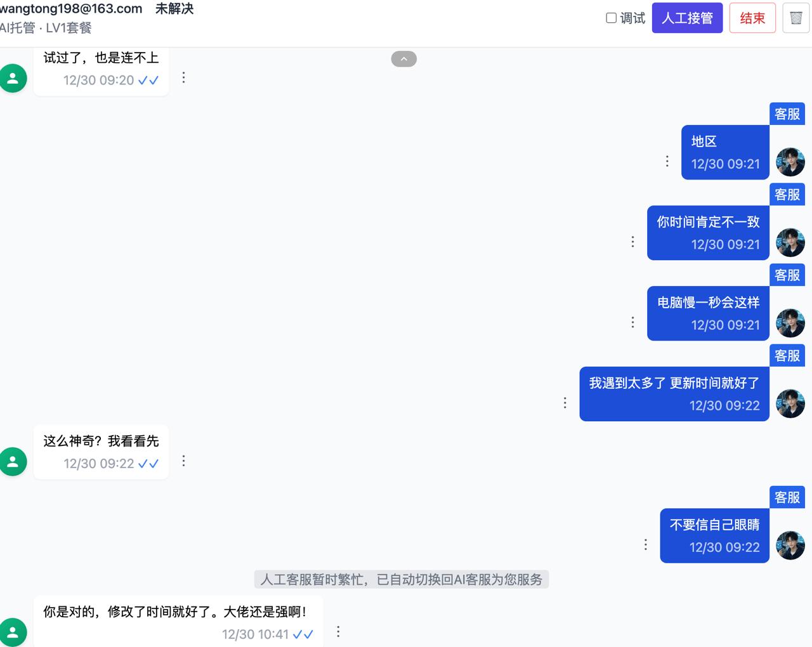Open options menu for the '地区' reply

pyautogui.click(x=667, y=161)
